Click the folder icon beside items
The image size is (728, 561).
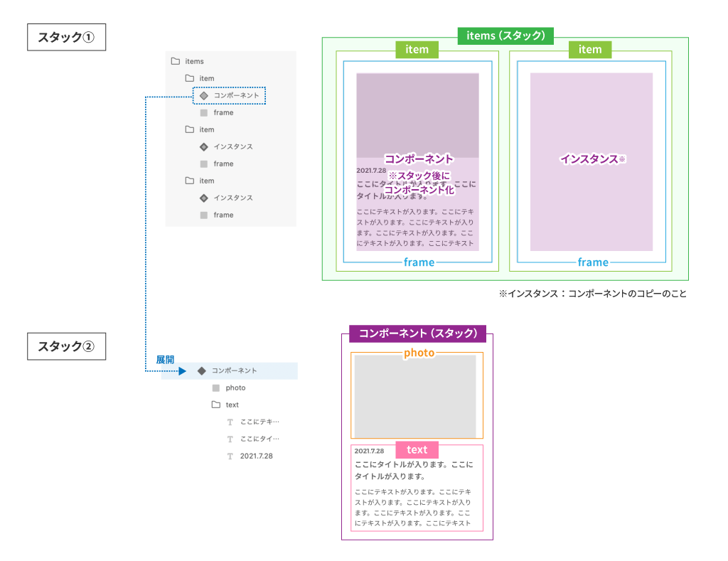pos(176,61)
